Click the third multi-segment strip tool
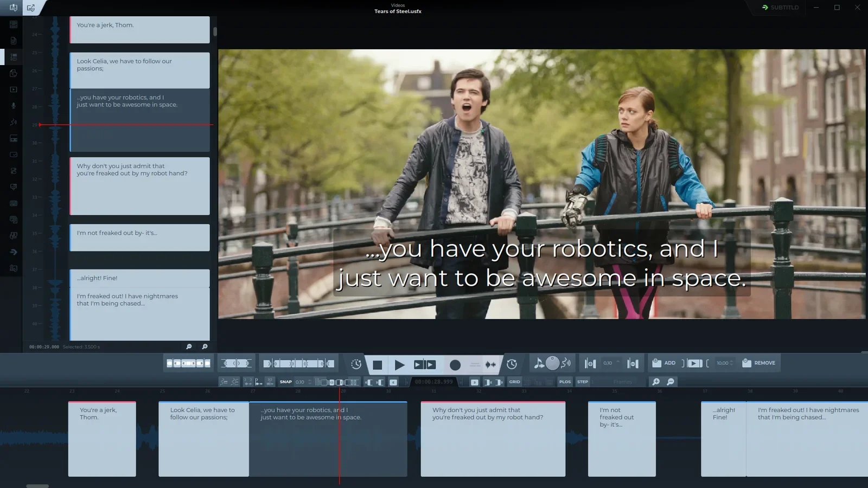Viewport: 868px width, 488px height. (x=299, y=363)
